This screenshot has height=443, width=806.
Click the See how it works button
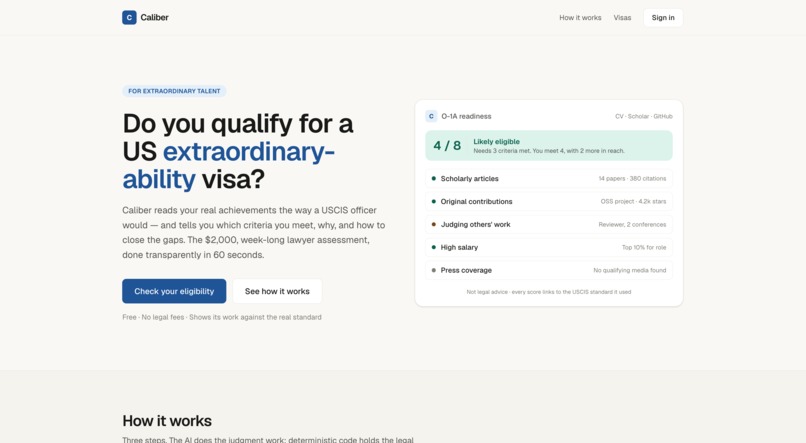click(277, 291)
